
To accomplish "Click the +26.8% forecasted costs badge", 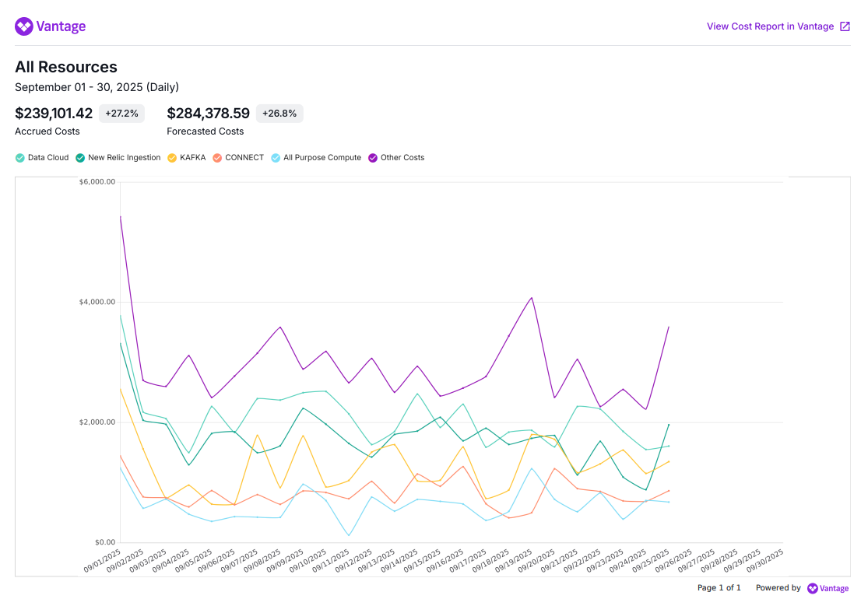I will click(x=279, y=114).
